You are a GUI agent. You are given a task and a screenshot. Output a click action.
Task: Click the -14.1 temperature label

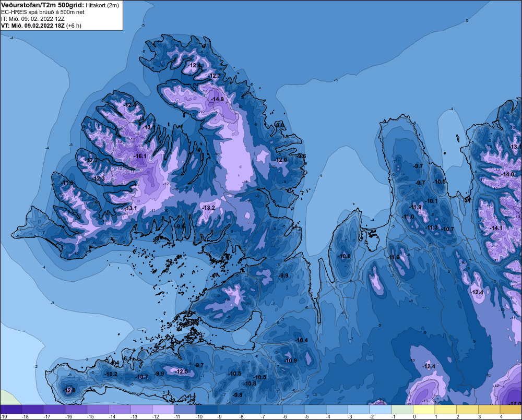(x=496, y=228)
